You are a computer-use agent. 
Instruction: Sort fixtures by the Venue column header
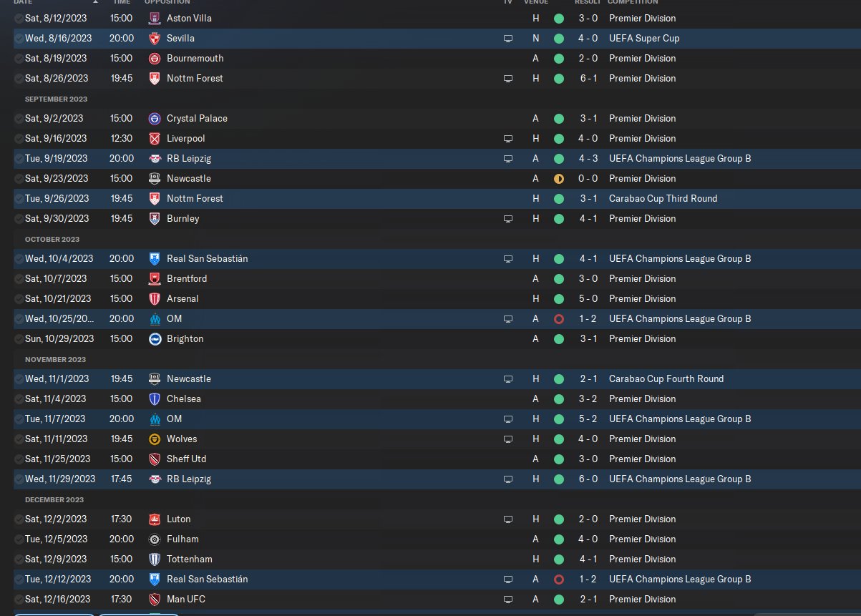535,2
